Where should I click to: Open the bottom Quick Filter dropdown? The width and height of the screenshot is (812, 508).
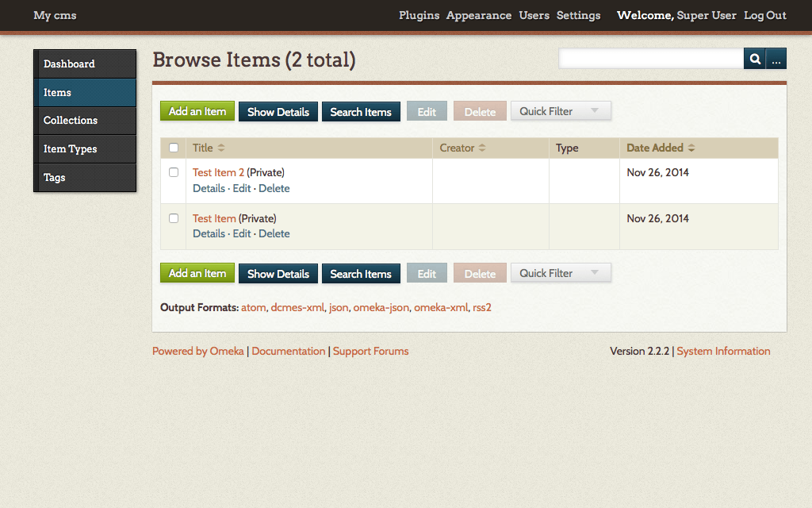561,273
